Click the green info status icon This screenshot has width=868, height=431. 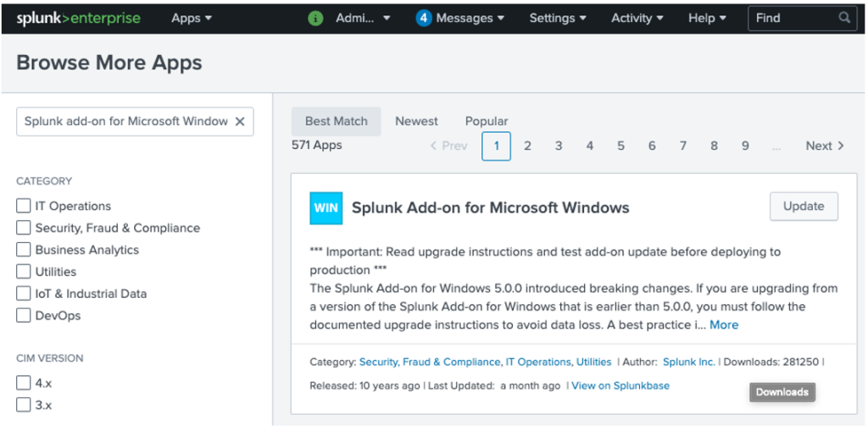click(x=315, y=19)
